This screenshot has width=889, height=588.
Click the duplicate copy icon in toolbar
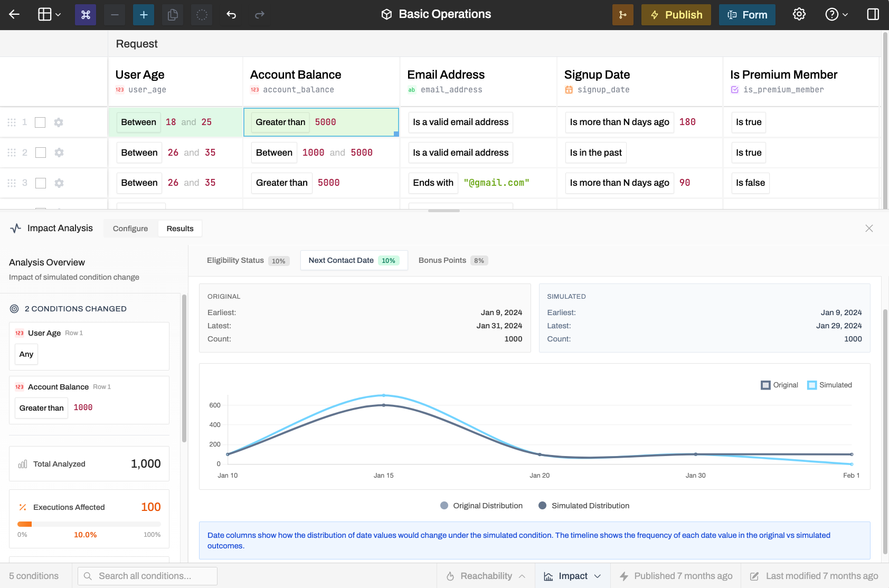pos(173,15)
